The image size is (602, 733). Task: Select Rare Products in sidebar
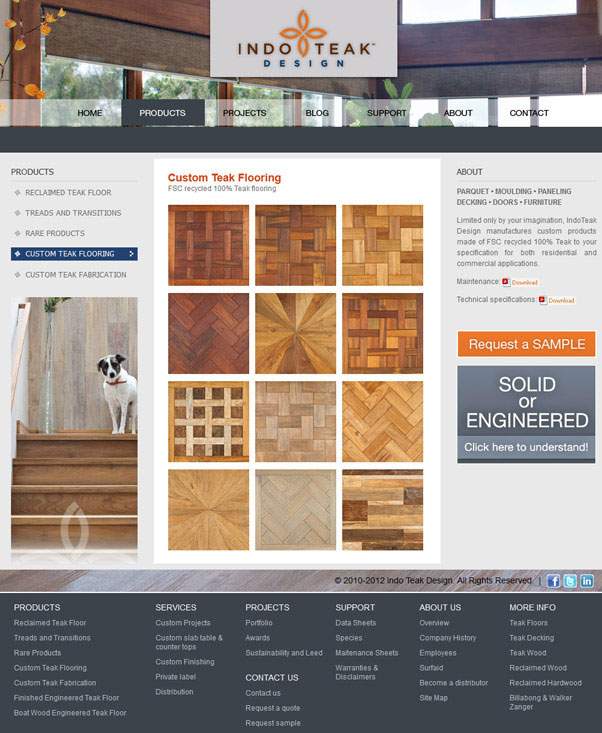[55, 233]
